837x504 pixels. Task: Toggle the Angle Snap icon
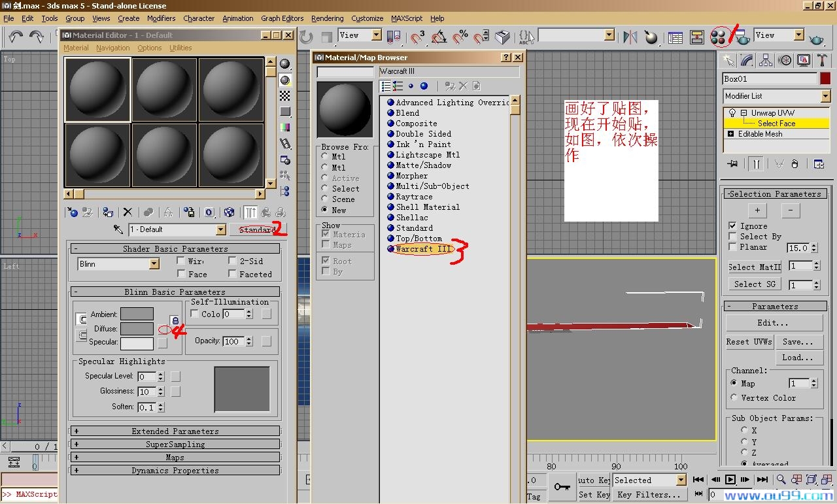tap(439, 37)
